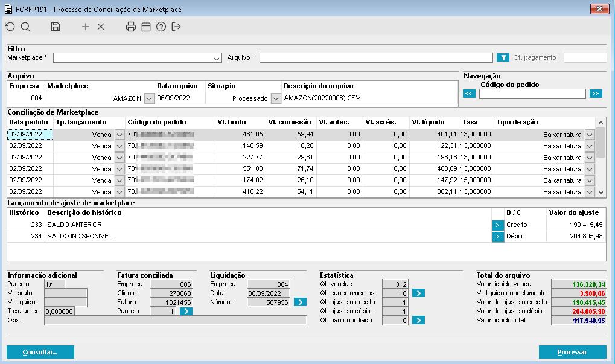
Task: Open Tp. lançamento dropdown for 227,77 row
Action: (x=119, y=158)
